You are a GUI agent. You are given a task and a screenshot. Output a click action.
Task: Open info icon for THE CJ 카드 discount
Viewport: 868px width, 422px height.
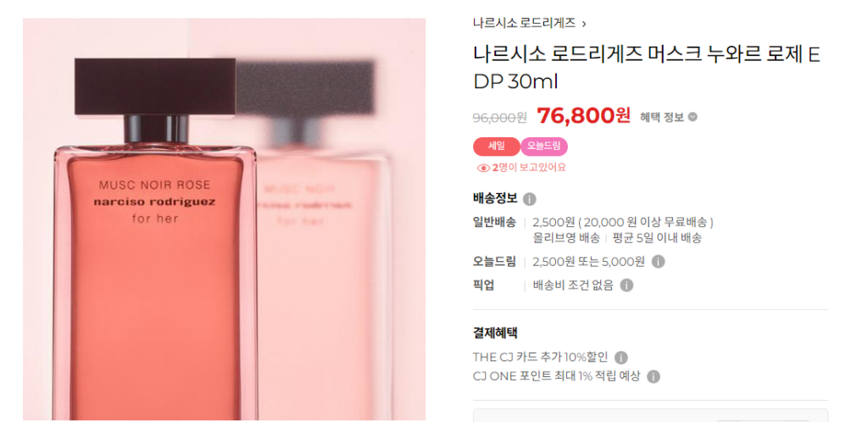click(x=621, y=358)
